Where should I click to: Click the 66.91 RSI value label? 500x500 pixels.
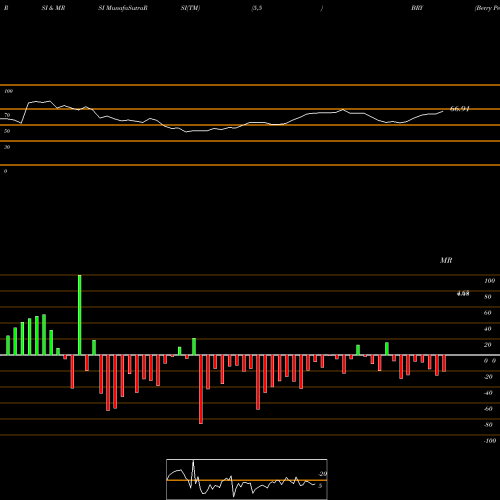tap(460, 109)
